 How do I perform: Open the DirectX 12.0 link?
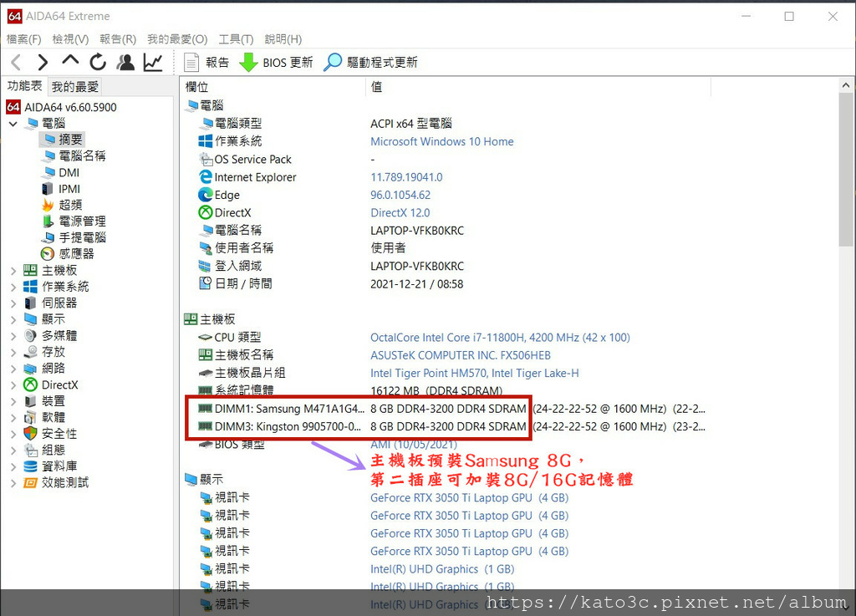coord(400,213)
